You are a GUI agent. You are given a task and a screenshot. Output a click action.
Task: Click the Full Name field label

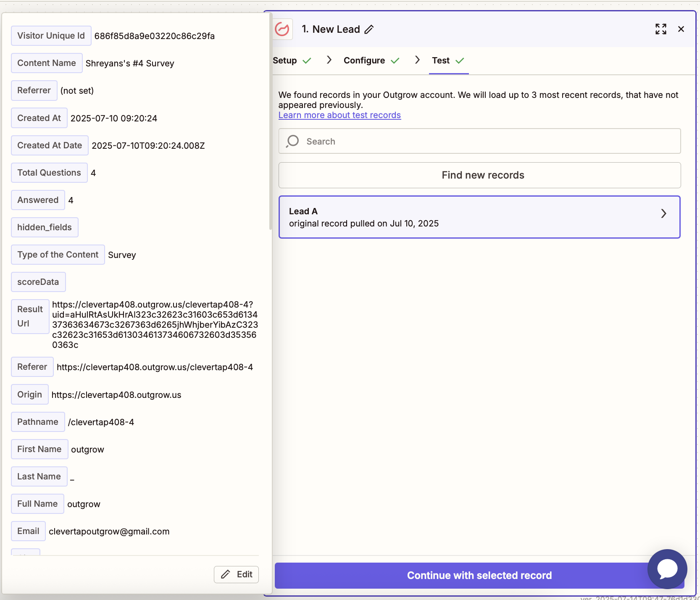(x=37, y=504)
